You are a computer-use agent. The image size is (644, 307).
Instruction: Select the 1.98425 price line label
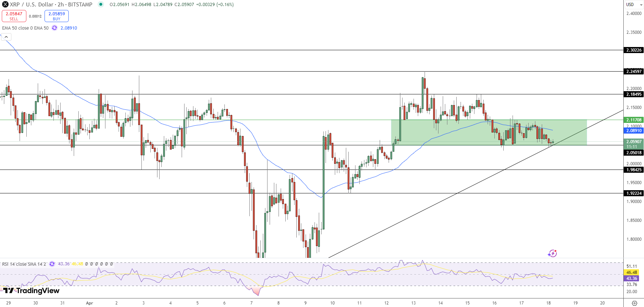tap(634, 170)
